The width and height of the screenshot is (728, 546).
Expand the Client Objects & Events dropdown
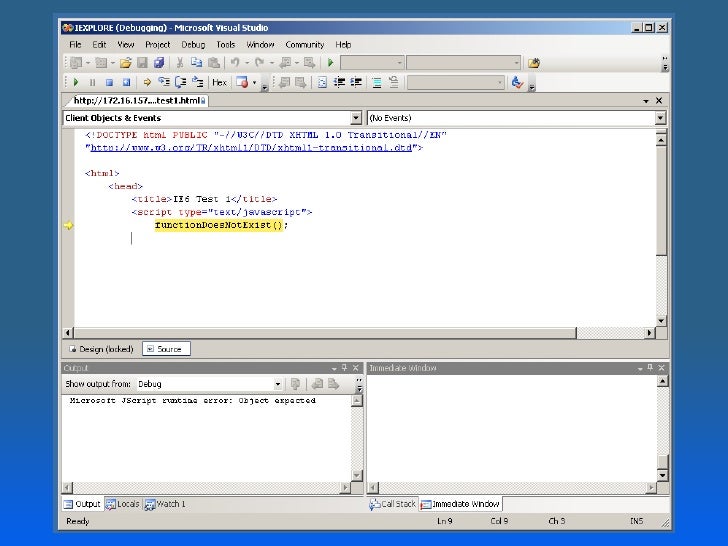coord(356,118)
